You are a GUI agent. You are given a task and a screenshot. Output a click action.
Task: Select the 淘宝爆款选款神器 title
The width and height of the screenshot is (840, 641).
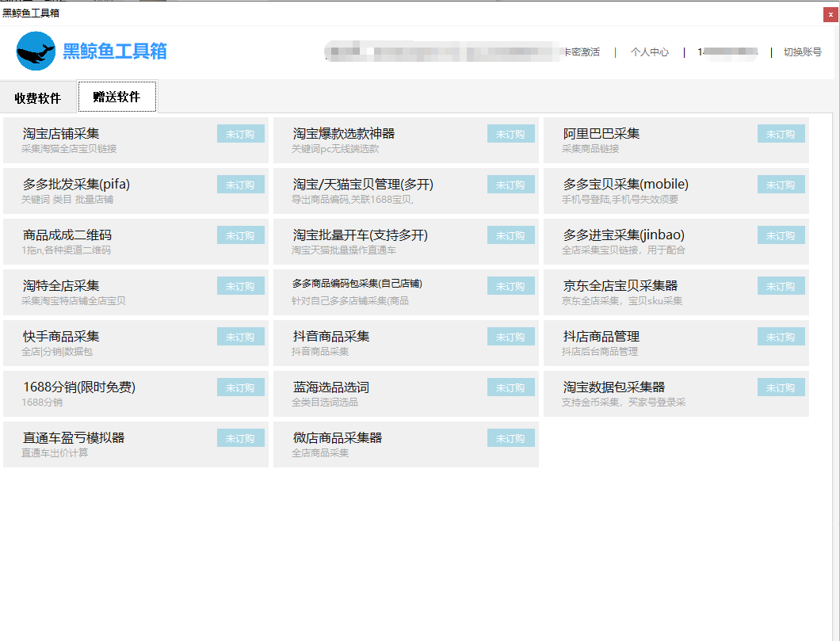(344, 133)
